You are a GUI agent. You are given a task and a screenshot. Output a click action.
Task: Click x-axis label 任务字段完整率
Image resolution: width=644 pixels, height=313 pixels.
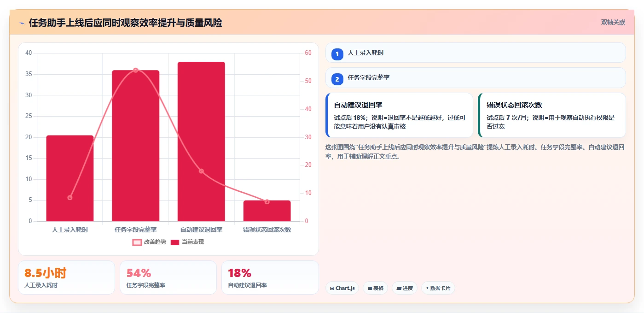135,230
